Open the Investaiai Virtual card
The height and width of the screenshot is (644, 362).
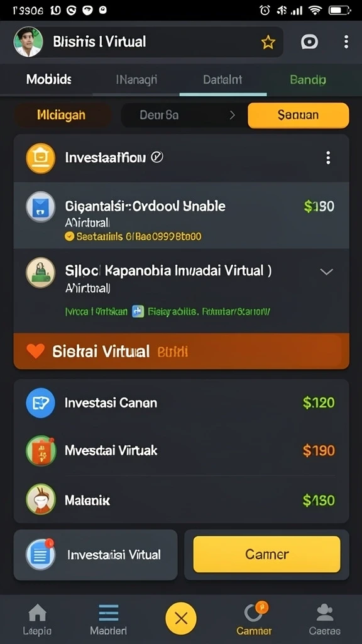click(96, 555)
